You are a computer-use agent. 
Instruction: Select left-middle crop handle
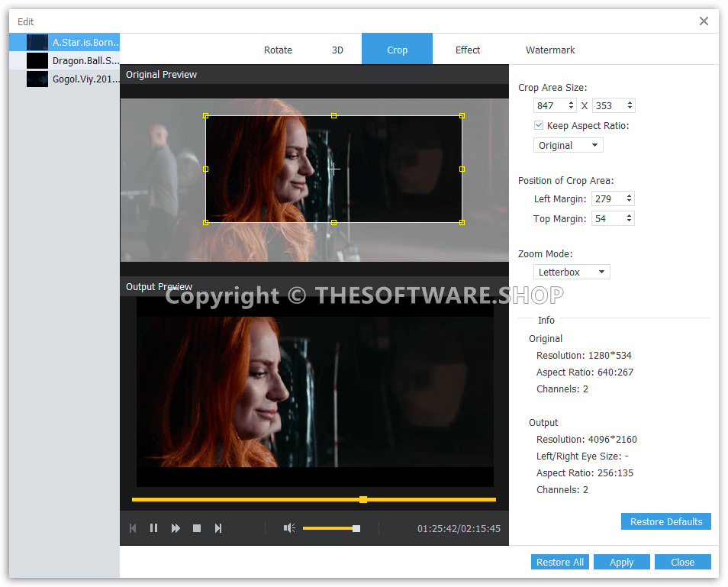206,169
